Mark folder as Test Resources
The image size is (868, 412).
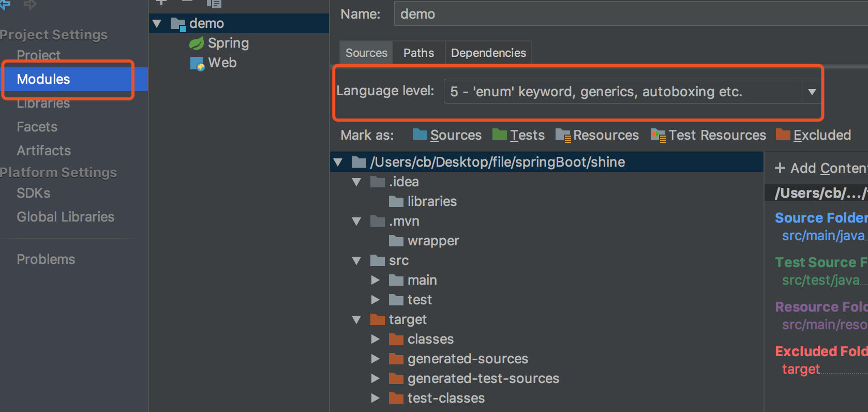click(x=708, y=135)
